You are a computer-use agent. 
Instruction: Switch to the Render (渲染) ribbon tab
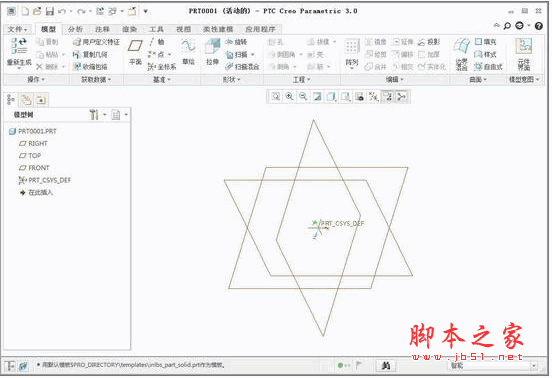pyautogui.click(x=129, y=29)
